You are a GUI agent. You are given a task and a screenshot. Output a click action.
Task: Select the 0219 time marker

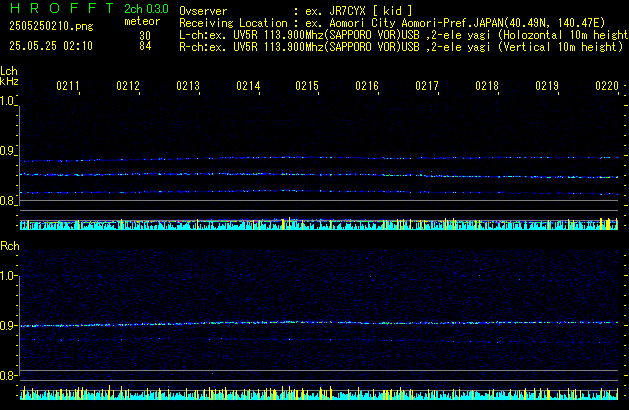point(547,86)
